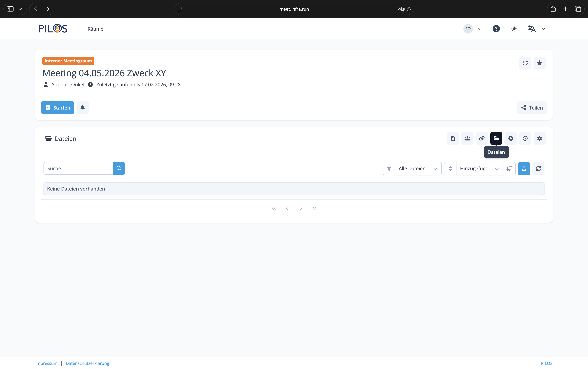Image resolution: width=588 pixels, height=369 pixels.
Task: Toggle sort direction for files
Action: [509, 169]
